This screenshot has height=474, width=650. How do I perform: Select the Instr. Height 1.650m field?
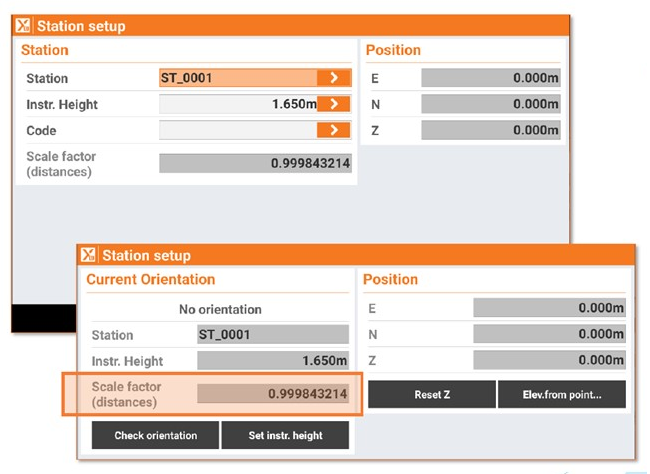pyautogui.click(x=238, y=104)
